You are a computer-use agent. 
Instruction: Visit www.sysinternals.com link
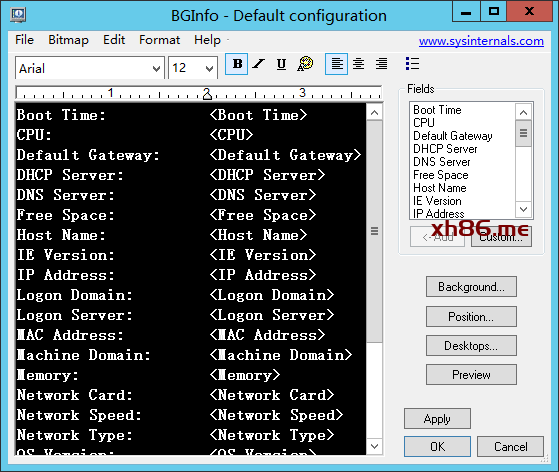click(481, 41)
